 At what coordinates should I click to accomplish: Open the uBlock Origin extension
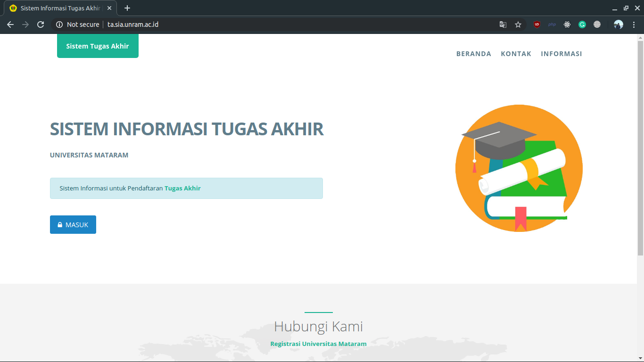[537, 25]
